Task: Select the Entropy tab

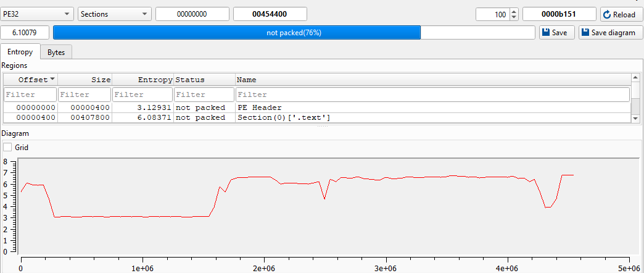Action: click(20, 52)
